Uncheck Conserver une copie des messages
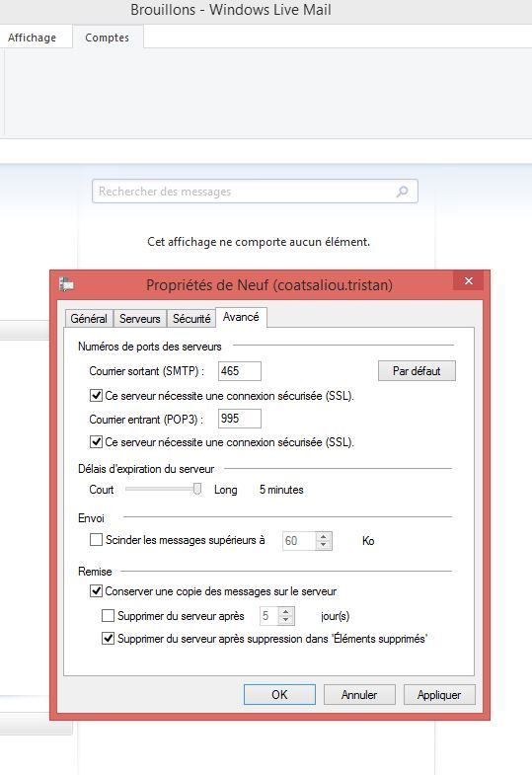This screenshot has height=775, width=532. [96, 591]
